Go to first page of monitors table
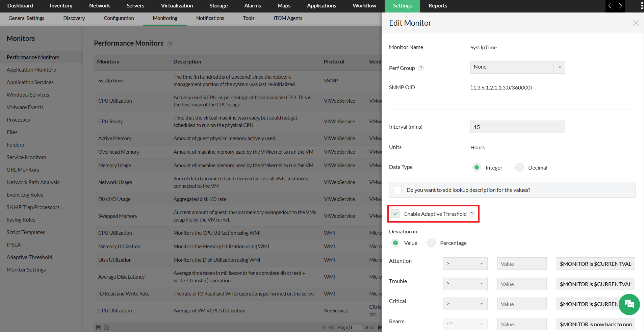The height and width of the screenshot is (332, 644). [324, 328]
